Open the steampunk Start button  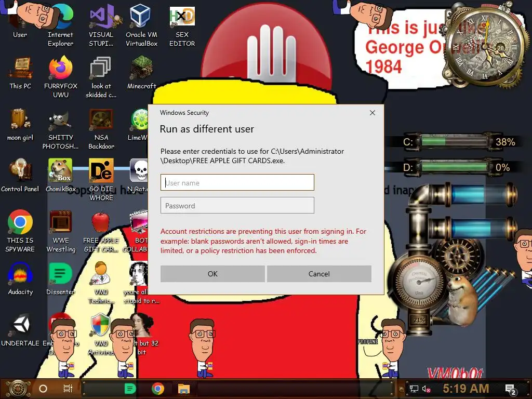click(18, 389)
